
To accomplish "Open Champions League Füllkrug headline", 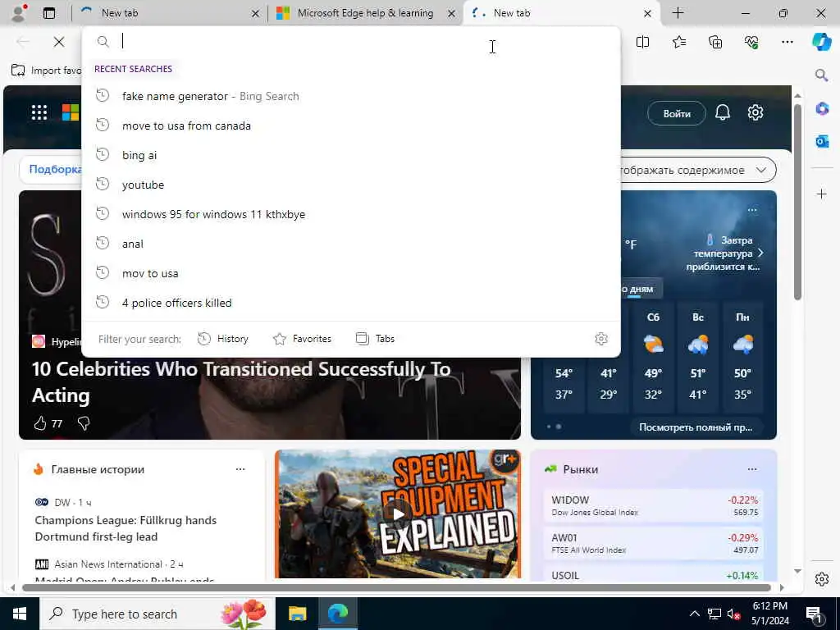I will [126, 528].
